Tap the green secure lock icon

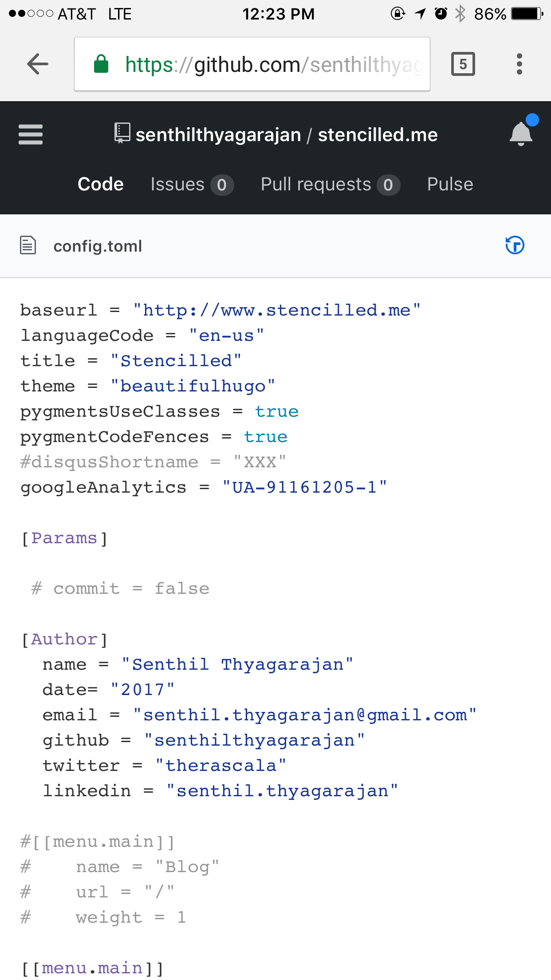tap(101, 64)
